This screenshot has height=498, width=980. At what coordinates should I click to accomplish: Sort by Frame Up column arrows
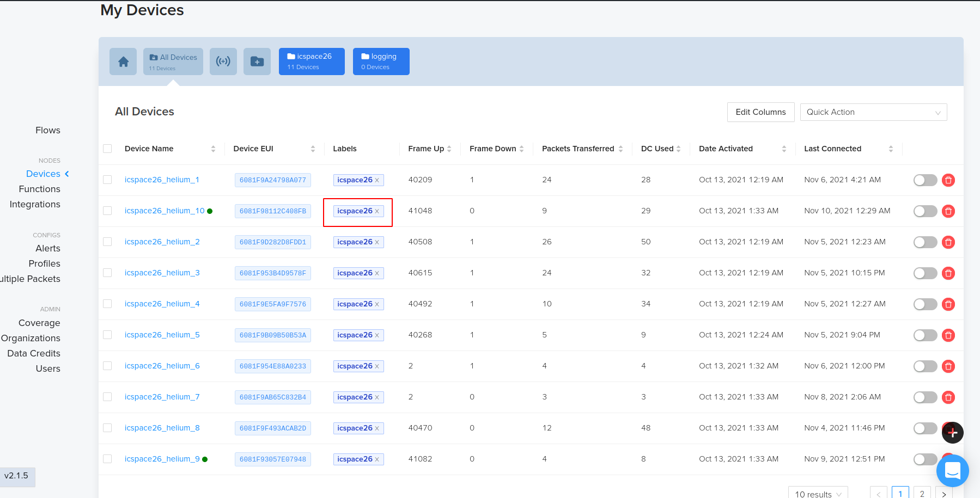pos(449,149)
